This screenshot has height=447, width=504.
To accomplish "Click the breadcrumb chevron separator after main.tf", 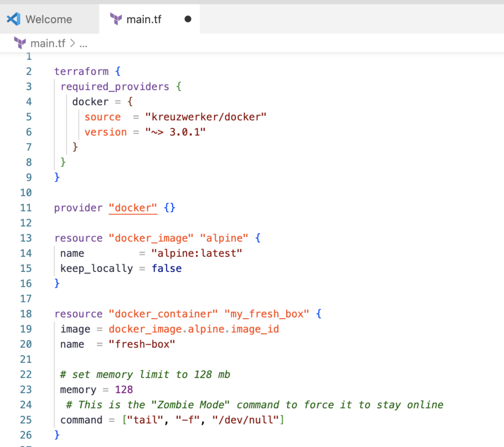I will point(72,43).
